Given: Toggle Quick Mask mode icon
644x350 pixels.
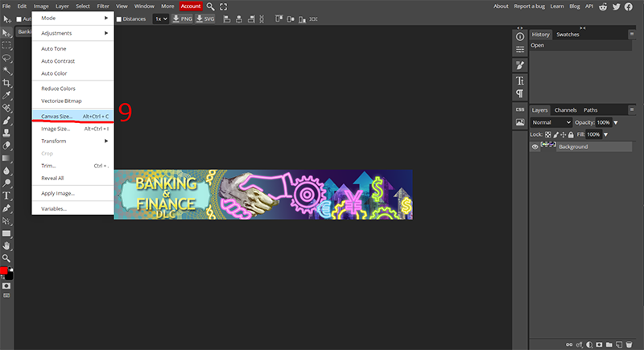Looking at the screenshot, I should 6,286.
